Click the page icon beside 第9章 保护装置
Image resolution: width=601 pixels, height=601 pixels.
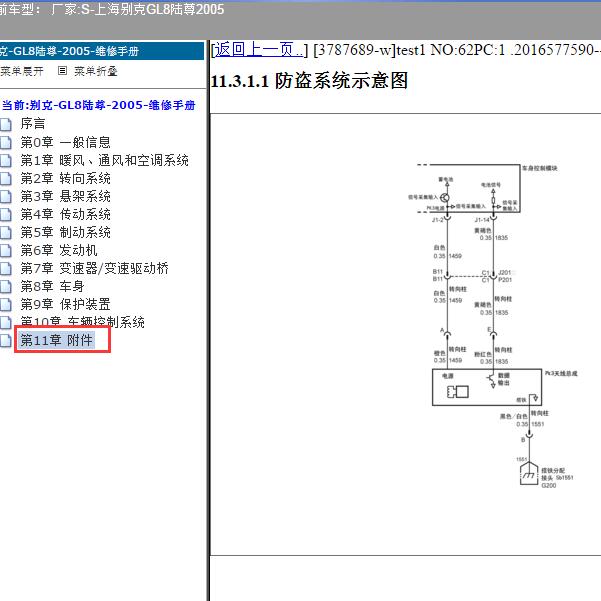coord(5,304)
